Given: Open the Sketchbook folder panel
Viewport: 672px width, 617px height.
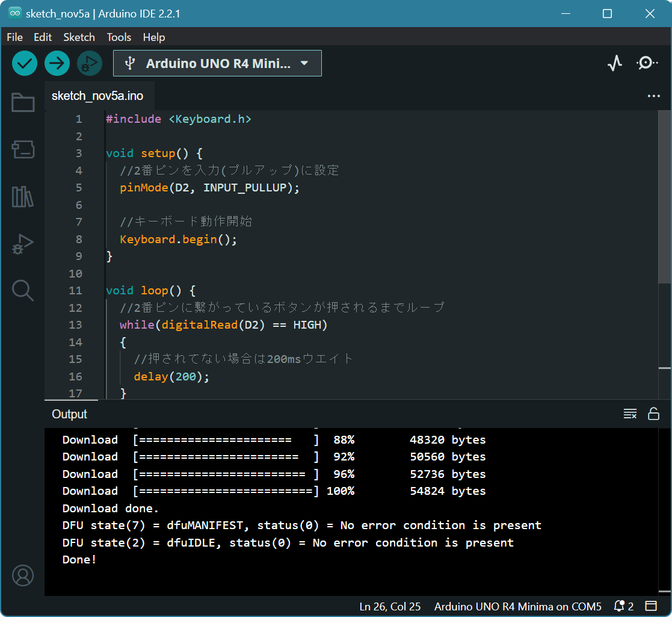Looking at the screenshot, I should pyautogui.click(x=23, y=102).
